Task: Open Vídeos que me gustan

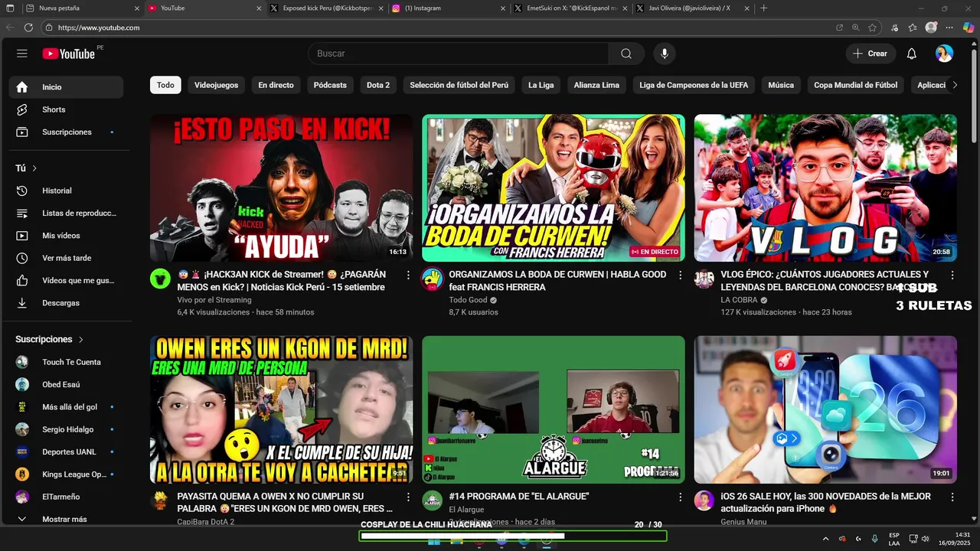Action: coord(66,281)
